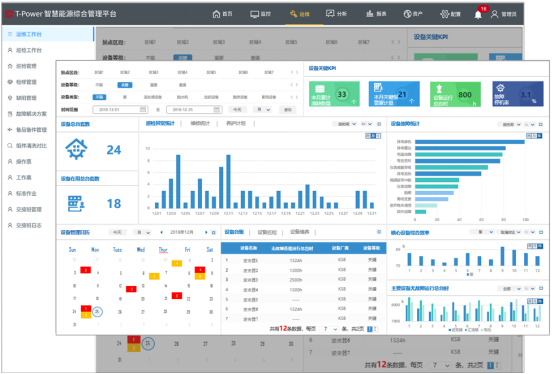Click green KPI card showing 800 h
Screen dimensions: 554x374
click(x=455, y=94)
